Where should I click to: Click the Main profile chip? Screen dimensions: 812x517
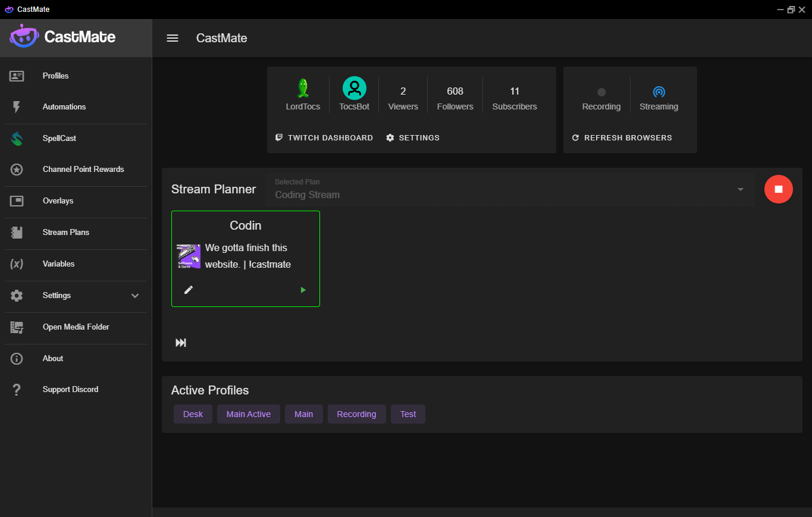click(x=303, y=414)
